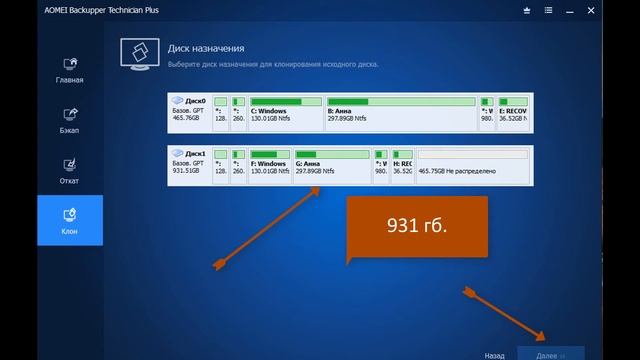Image resolution: width=640 pixels, height=360 pixels.
Task: Click the AOMEI Backupper Technician Plus title
Action: 101,10
